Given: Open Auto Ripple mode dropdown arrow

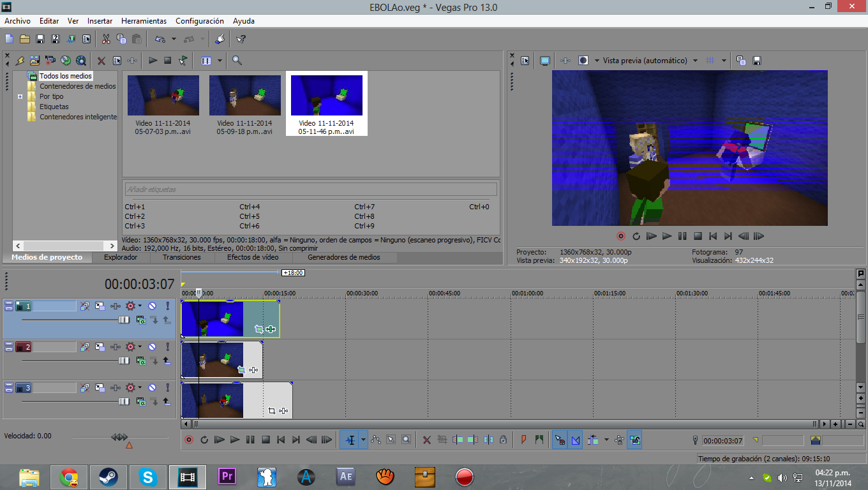Looking at the screenshot, I should [606, 440].
